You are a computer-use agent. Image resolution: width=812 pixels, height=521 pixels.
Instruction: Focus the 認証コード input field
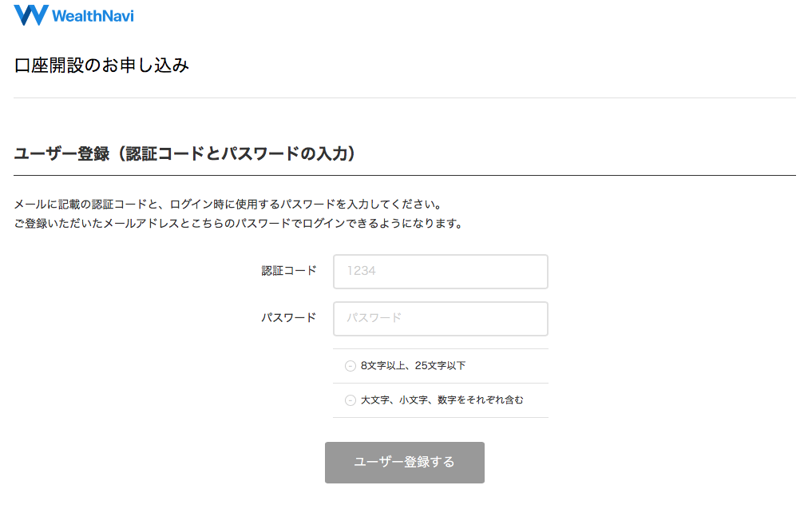(x=440, y=271)
